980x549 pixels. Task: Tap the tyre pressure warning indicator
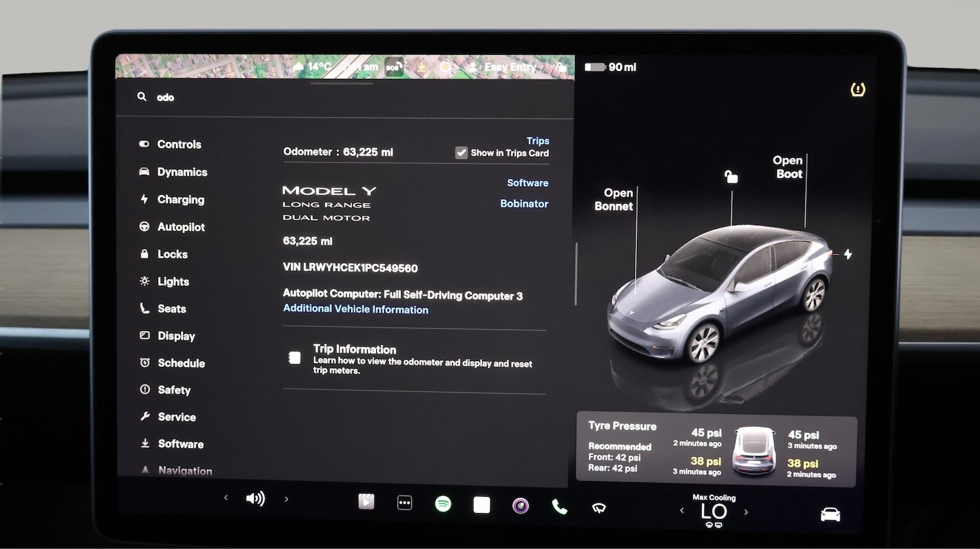tap(858, 89)
